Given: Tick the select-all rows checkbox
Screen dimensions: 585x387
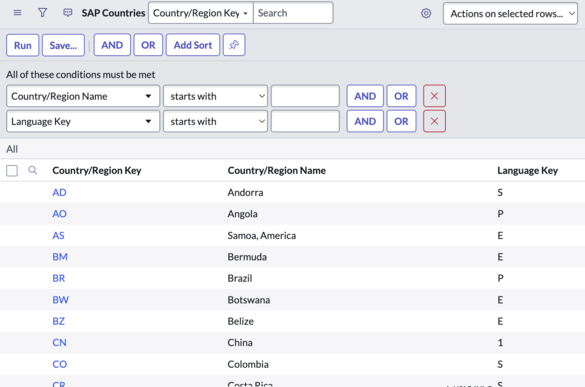Looking at the screenshot, I should tap(12, 171).
